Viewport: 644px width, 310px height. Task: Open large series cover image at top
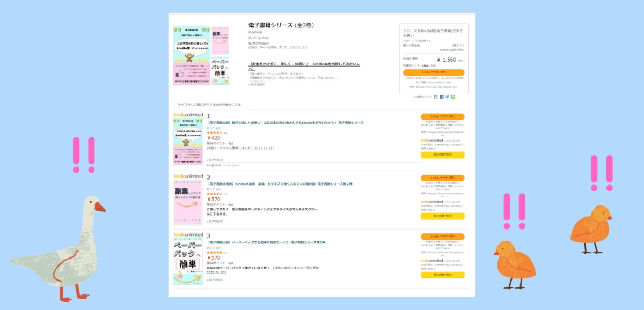point(192,55)
